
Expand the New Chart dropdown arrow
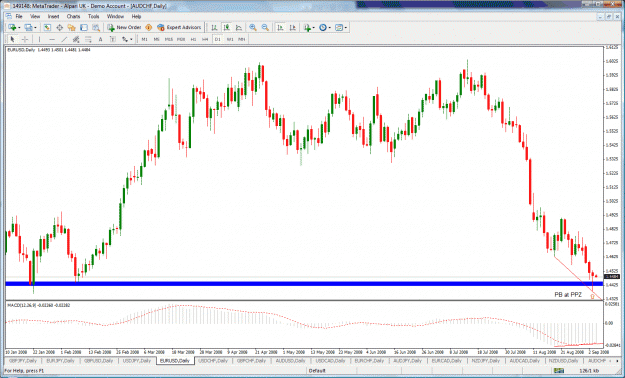tap(19, 28)
